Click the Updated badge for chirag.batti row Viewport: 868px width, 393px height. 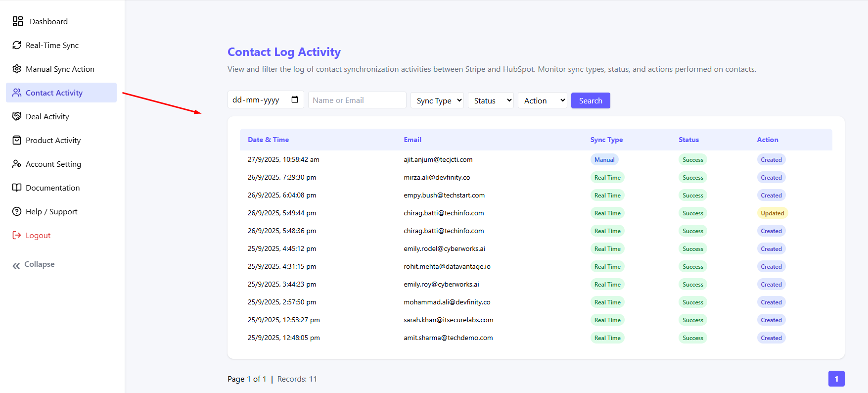coord(773,213)
